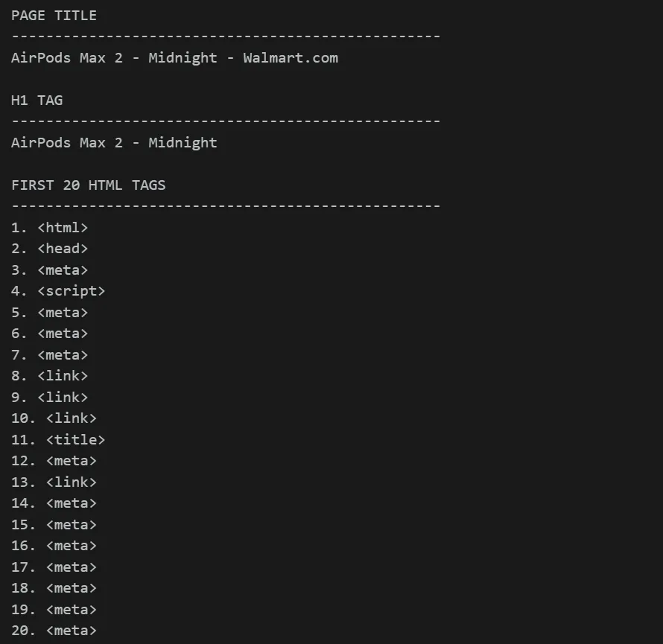Image resolution: width=663 pixels, height=644 pixels.
Task: Click line 1 with the html tag
Action: [49, 228]
